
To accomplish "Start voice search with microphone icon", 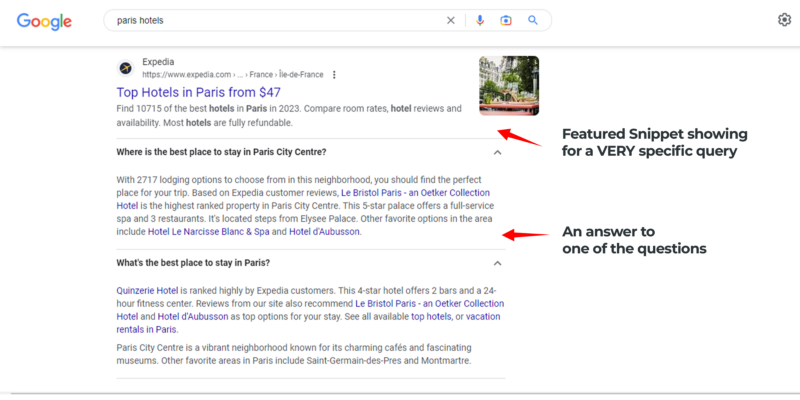I will click(480, 20).
